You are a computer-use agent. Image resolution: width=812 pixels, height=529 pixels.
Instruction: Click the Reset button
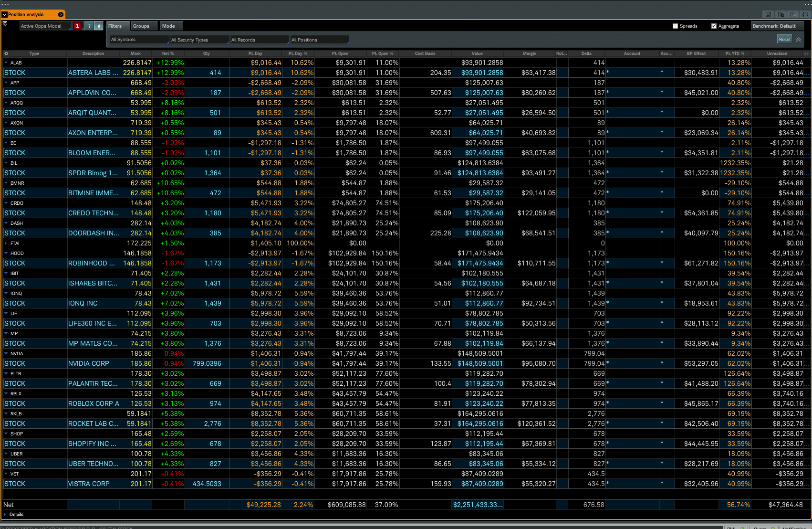pos(784,40)
